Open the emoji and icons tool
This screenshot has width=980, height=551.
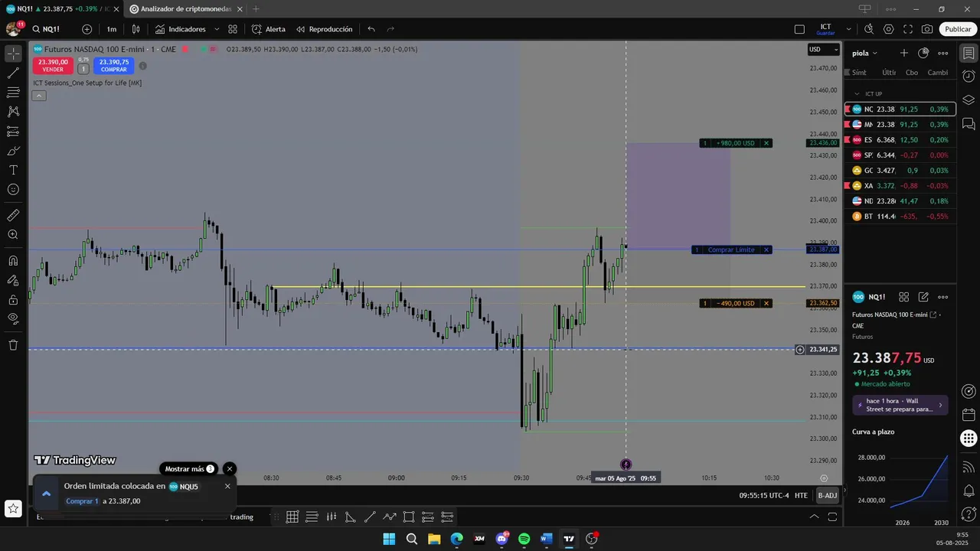(13, 189)
